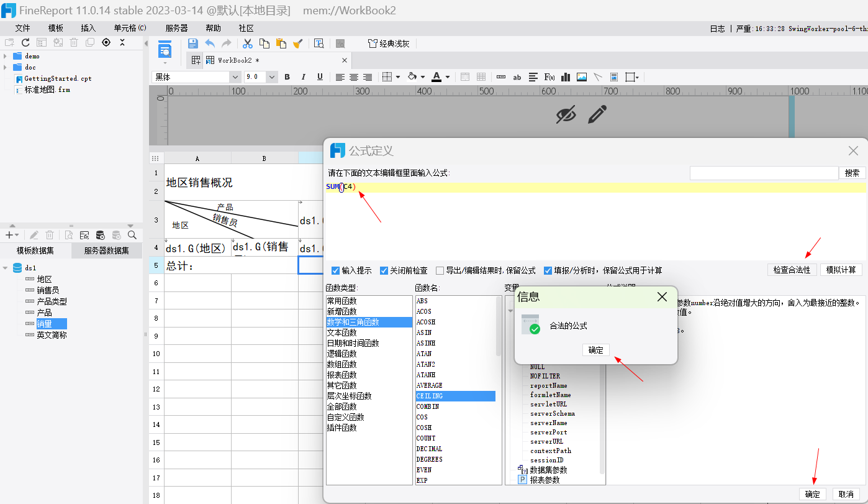Screen dimensions: 868x504
Task: Open the 模板 menu
Action: coord(56,28)
